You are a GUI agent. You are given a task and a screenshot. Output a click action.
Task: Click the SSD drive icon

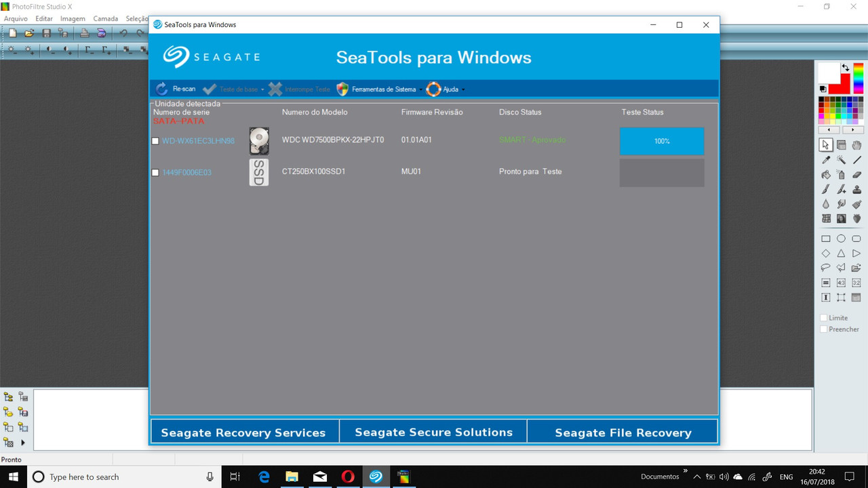pyautogui.click(x=259, y=172)
